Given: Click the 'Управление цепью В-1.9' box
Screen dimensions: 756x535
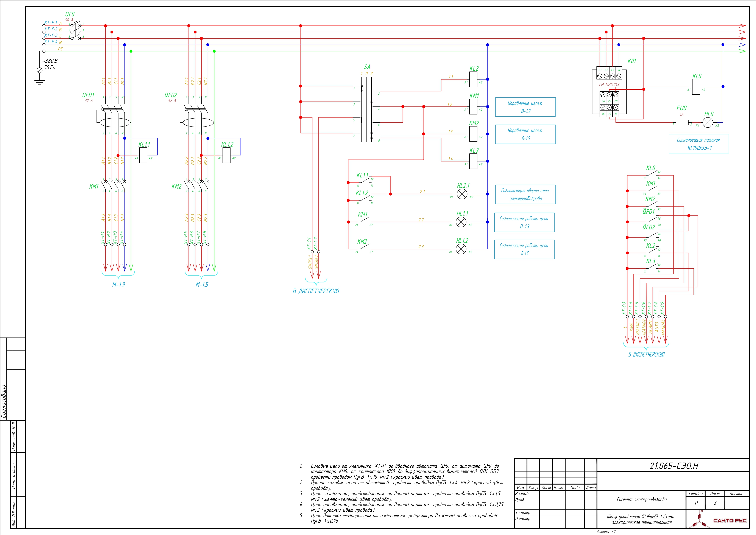Looking at the screenshot, I should point(525,107).
